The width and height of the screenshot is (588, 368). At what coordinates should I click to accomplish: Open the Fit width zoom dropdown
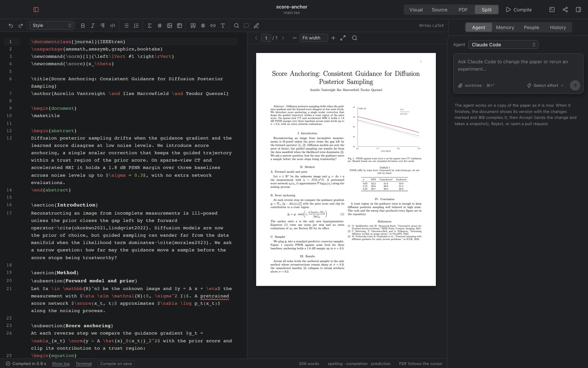314,38
